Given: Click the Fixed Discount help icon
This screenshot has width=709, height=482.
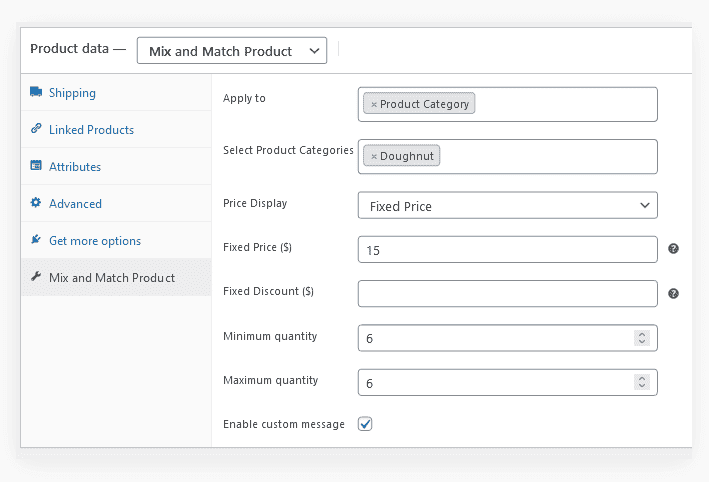Looking at the screenshot, I should click(x=673, y=294).
